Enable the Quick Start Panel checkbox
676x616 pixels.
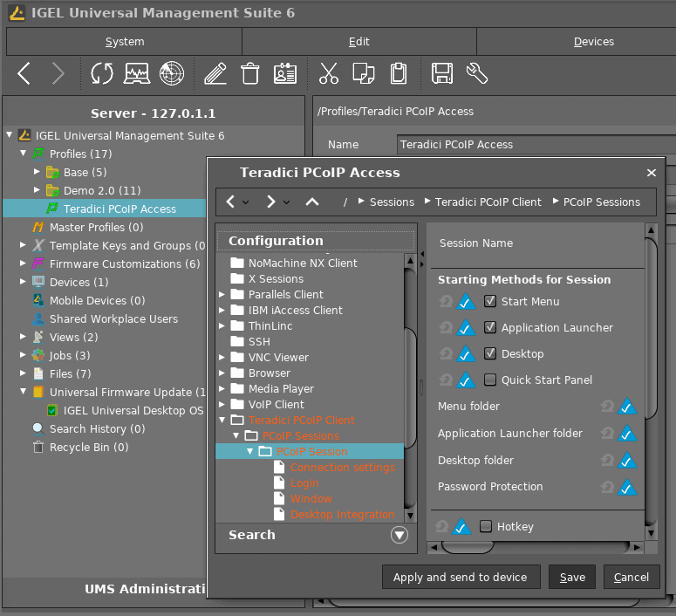[490, 380]
